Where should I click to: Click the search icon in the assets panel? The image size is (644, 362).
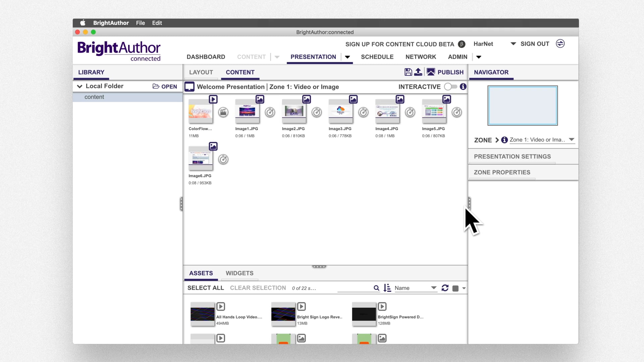tap(376, 288)
